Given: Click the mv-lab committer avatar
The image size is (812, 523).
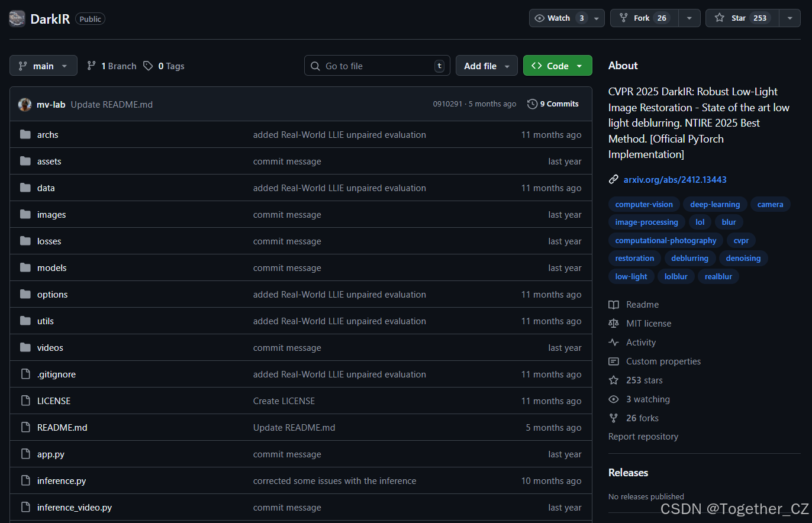Looking at the screenshot, I should (x=25, y=104).
